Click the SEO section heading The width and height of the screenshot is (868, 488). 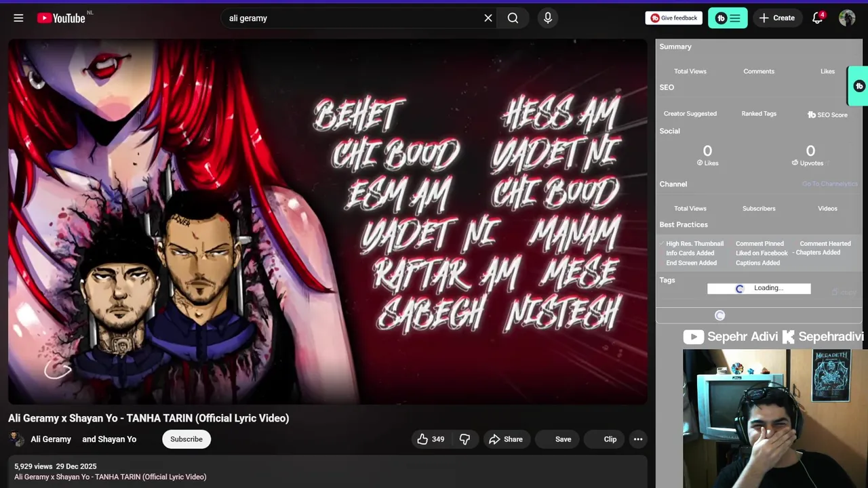pyautogui.click(x=667, y=87)
